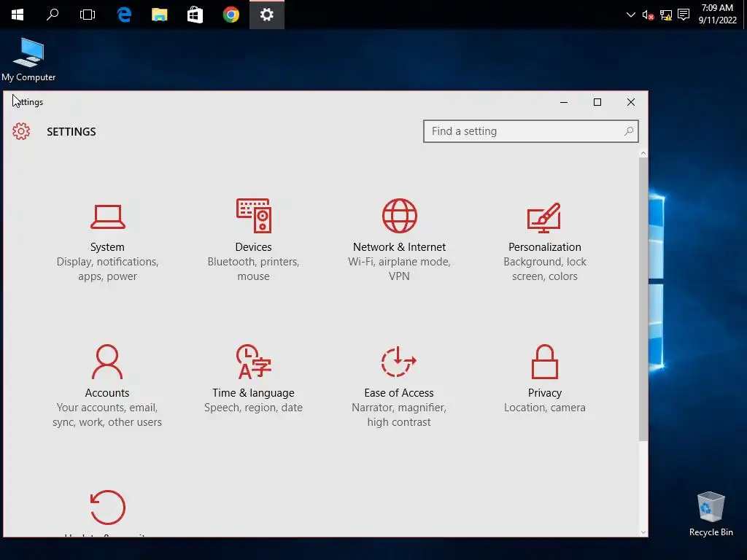Click the Settings window scrollbar thumb
The width and height of the screenshot is (747, 560).
[x=643, y=299]
